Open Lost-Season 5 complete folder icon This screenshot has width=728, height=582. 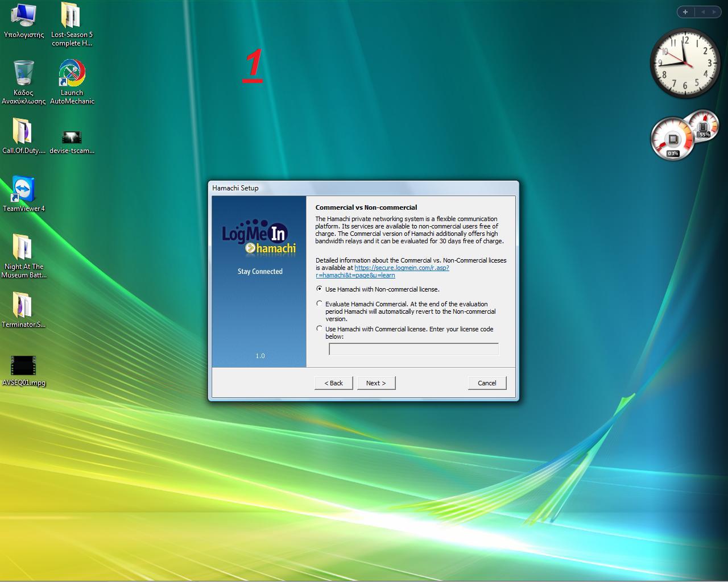(72, 24)
